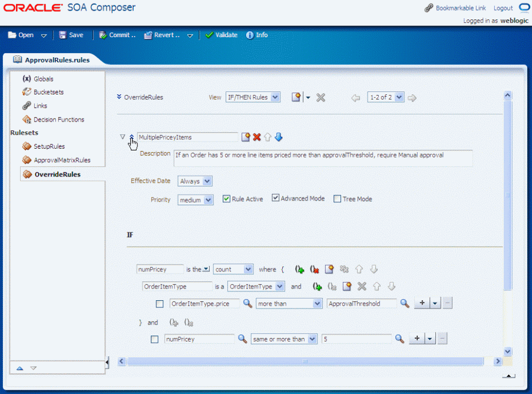Toggle the Advanced Mode checkbox
The width and height of the screenshot is (532, 394).
[276, 198]
